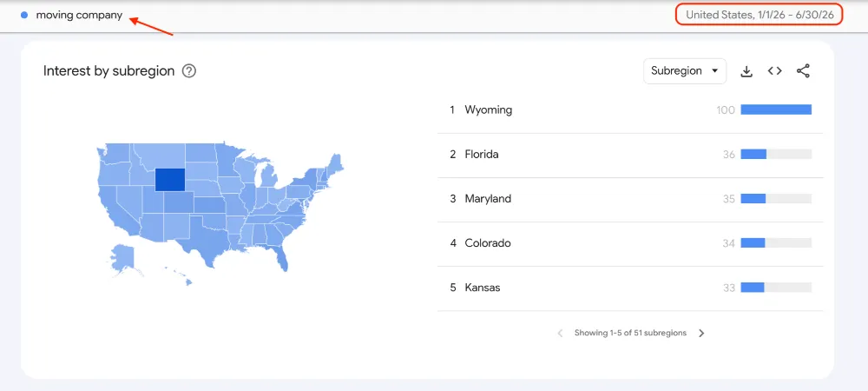The width and height of the screenshot is (868, 391).
Task: Go to previous page of subregions
Action: pos(560,333)
